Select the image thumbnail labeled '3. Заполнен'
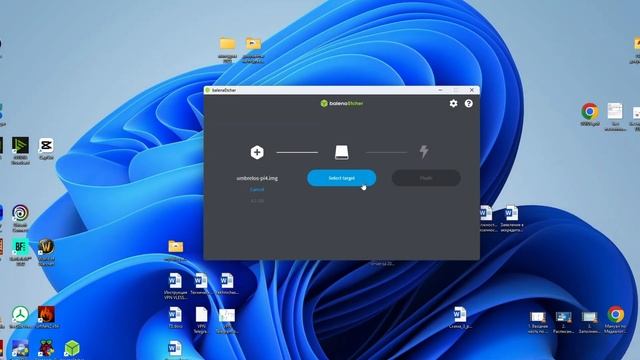Screen dimensions: 640x360 pos(589,322)
